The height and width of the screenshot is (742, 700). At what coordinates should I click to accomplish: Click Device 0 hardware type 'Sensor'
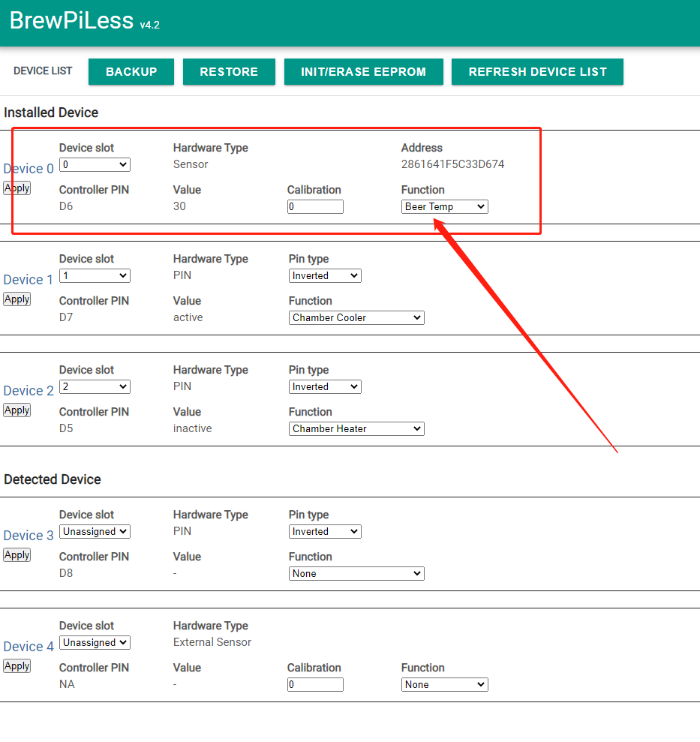[191, 164]
